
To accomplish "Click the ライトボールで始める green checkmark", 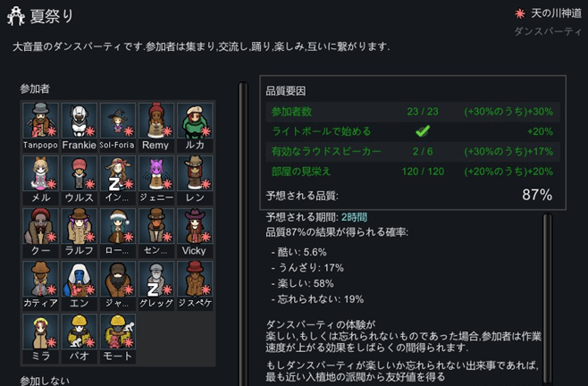I will pyautogui.click(x=423, y=131).
